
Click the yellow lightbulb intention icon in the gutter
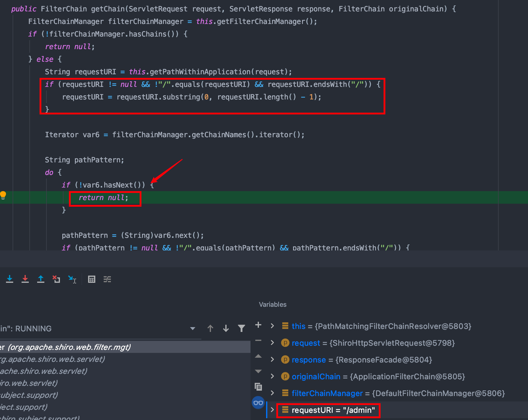[x=3, y=195]
